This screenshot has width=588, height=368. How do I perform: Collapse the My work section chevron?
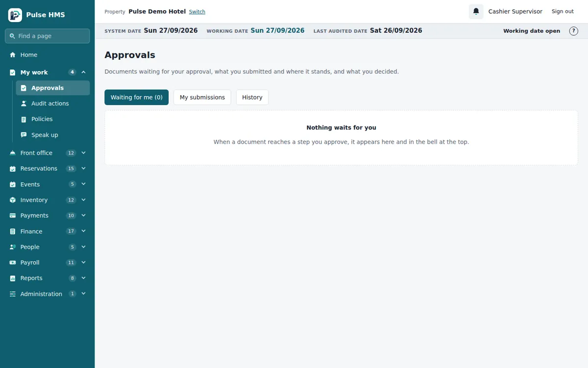coord(83,72)
